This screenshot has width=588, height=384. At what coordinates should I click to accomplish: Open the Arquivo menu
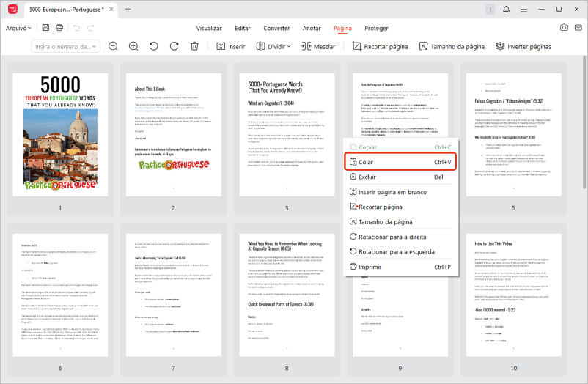tap(18, 28)
